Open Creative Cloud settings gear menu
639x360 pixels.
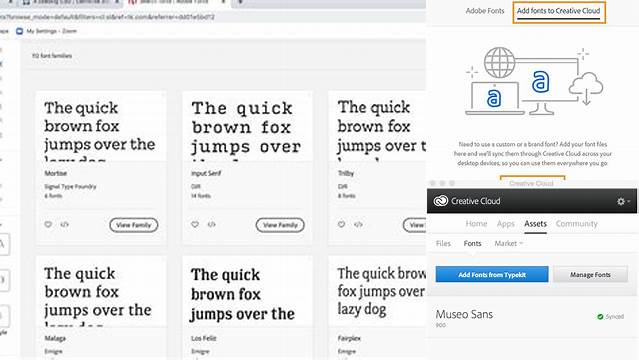[x=623, y=201]
